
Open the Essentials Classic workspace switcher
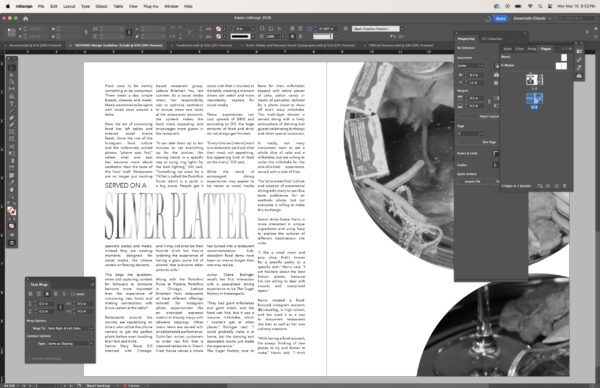click(532, 18)
